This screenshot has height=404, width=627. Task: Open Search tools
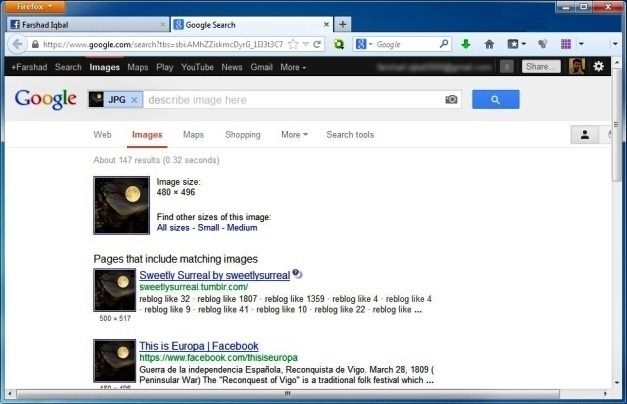coord(350,135)
